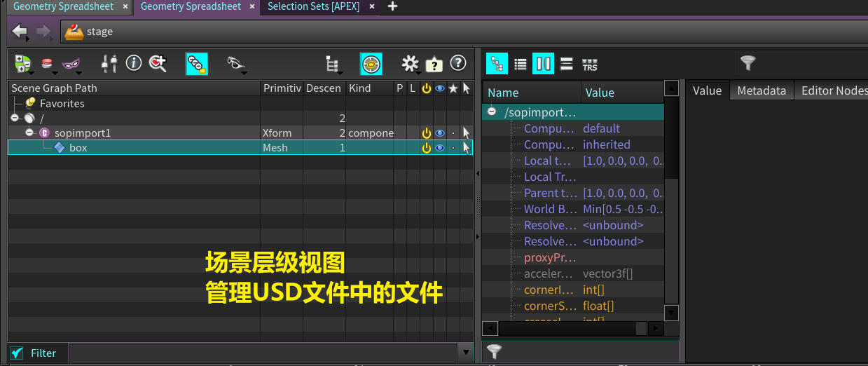Click the Filter text input field

[262, 353]
